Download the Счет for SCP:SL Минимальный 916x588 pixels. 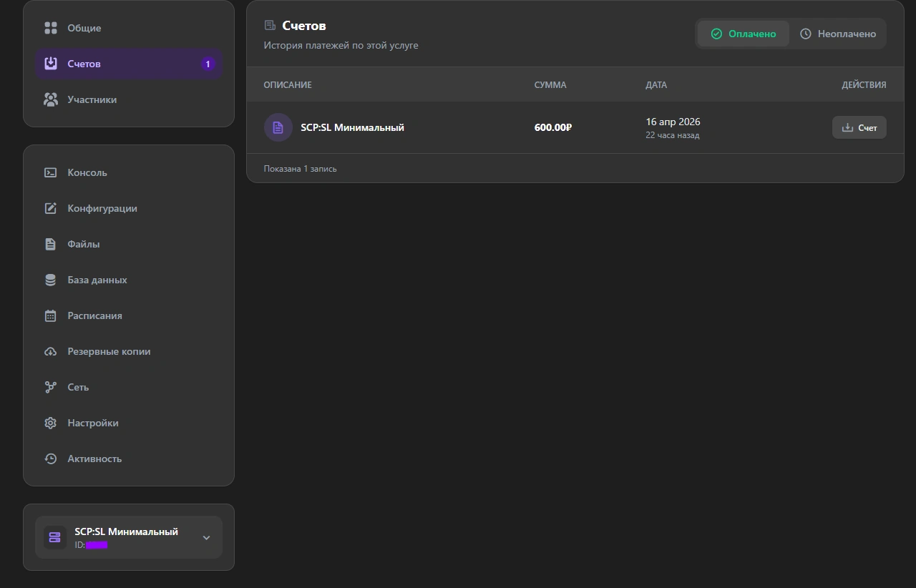pyautogui.click(x=859, y=127)
